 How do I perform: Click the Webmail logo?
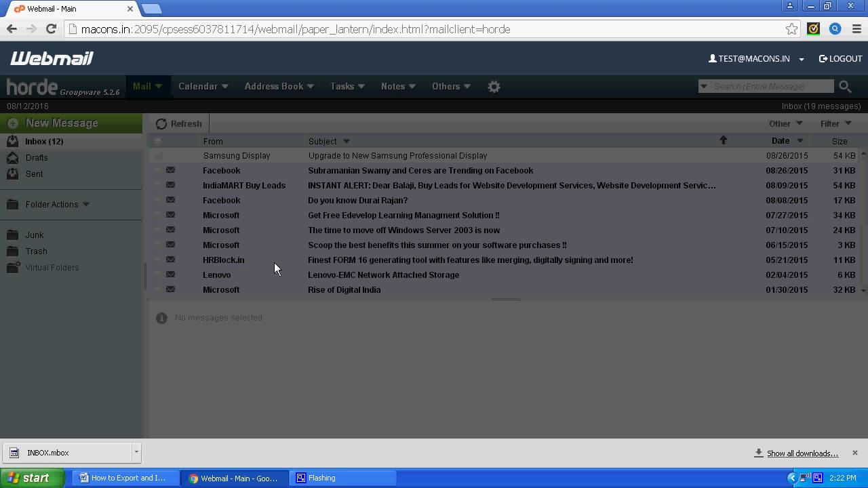click(x=52, y=59)
